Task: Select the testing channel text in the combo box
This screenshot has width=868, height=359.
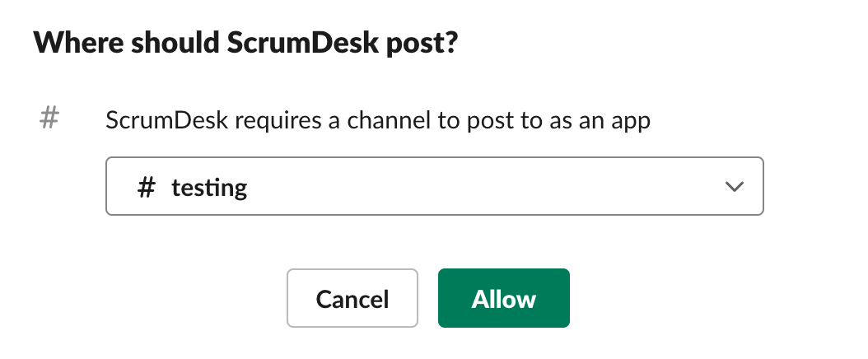Action: [x=208, y=188]
